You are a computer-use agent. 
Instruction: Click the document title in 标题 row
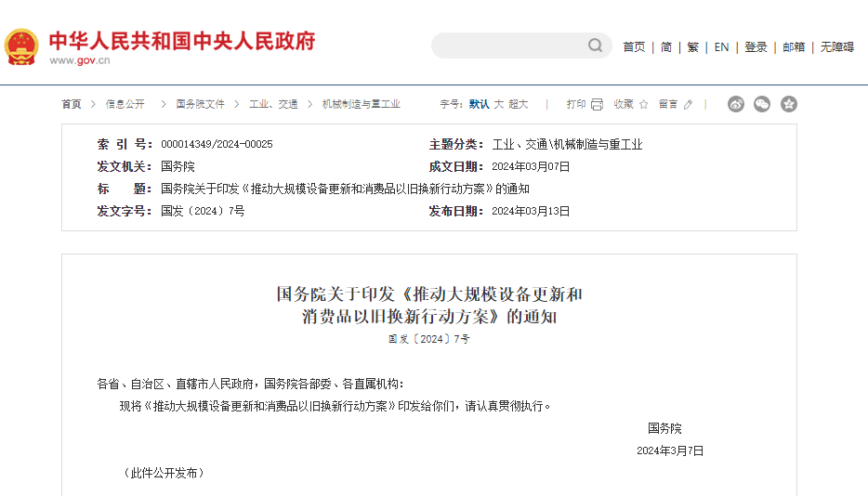pyautogui.click(x=345, y=189)
